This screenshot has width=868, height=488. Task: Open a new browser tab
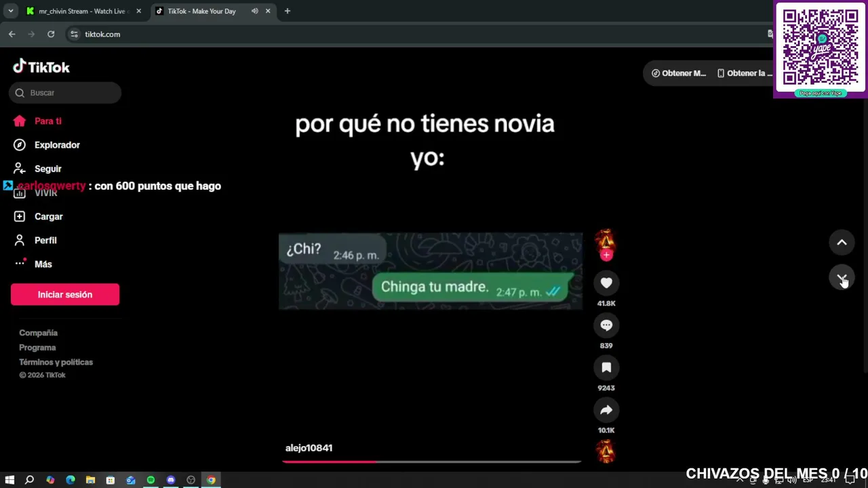click(288, 11)
